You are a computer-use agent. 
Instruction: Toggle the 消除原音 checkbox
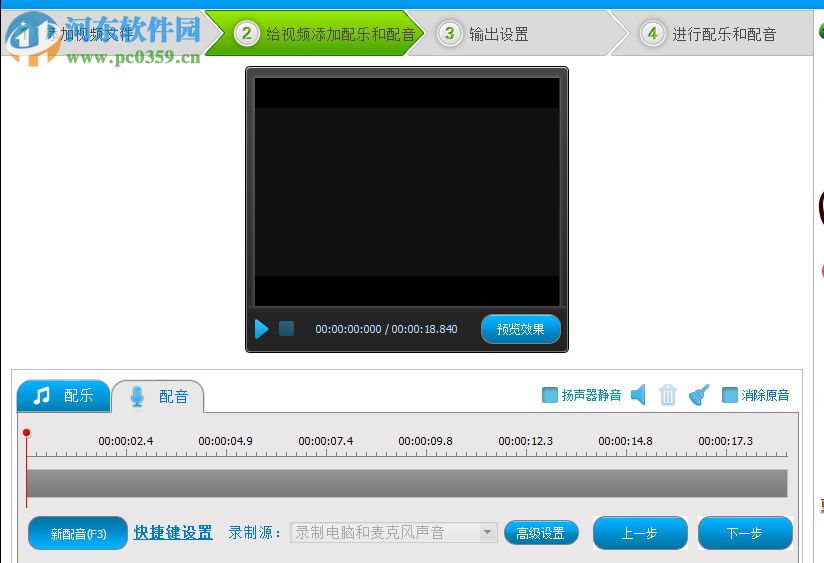pyautogui.click(x=729, y=395)
